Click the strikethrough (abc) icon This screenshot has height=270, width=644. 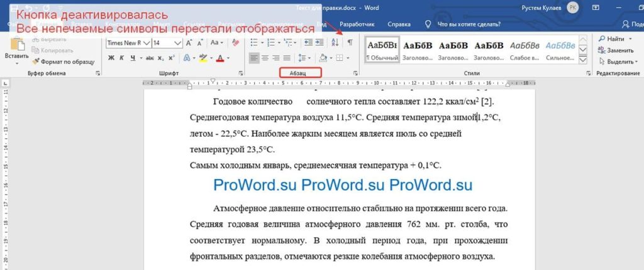click(x=149, y=58)
